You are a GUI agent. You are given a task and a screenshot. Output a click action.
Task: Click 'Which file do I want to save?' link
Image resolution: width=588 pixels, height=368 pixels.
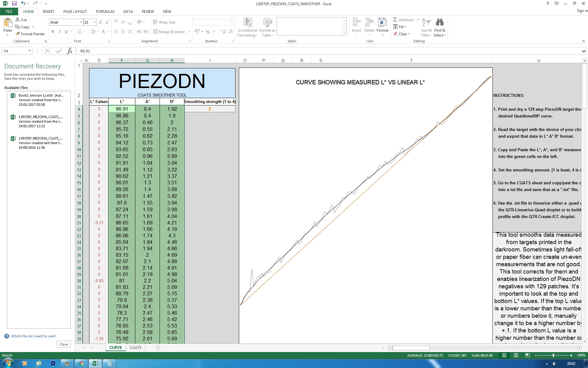pos(34,336)
